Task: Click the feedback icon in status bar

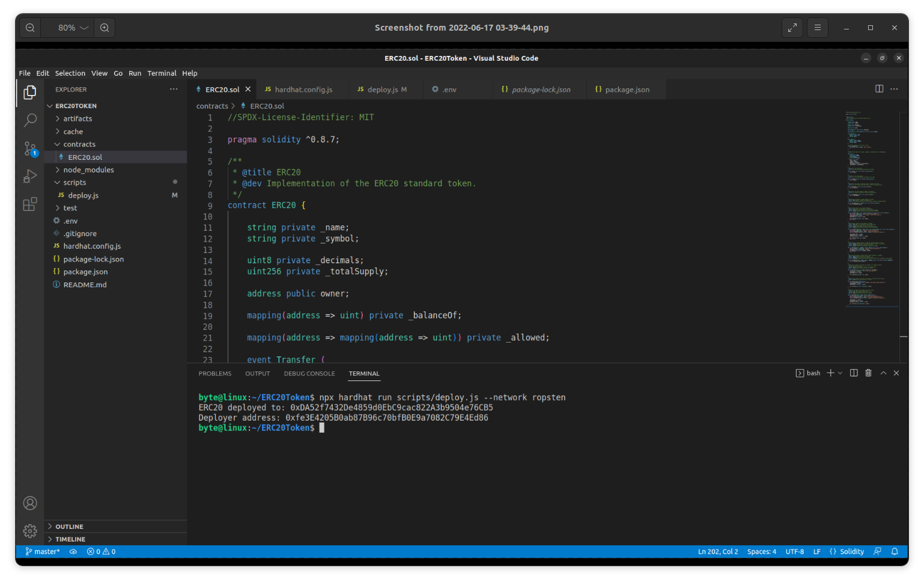Action: 877,552
